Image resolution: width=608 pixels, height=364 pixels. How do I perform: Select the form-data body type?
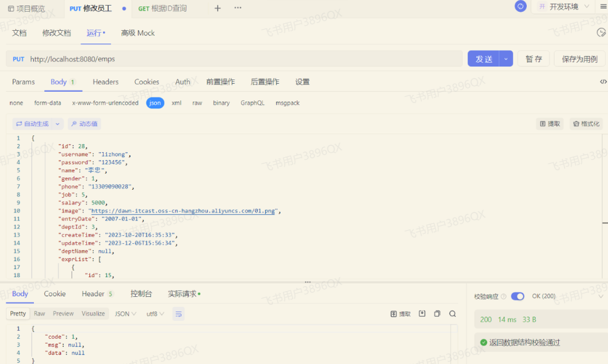coord(48,102)
